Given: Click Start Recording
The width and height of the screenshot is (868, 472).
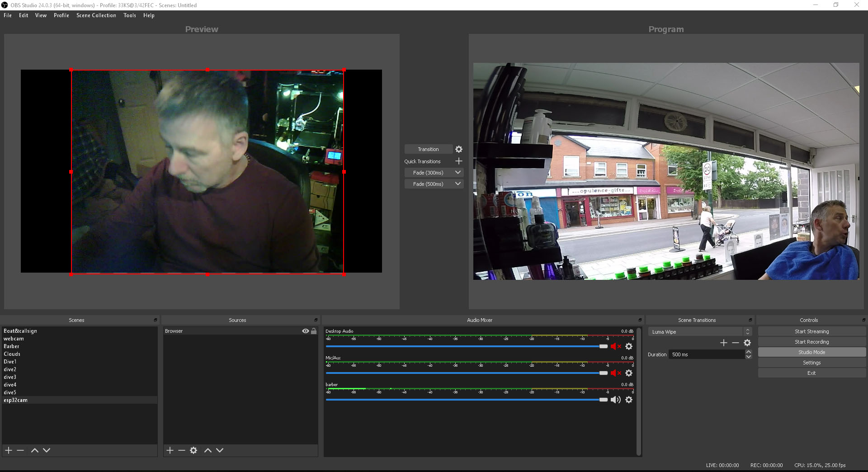Looking at the screenshot, I should coord(812,342).
